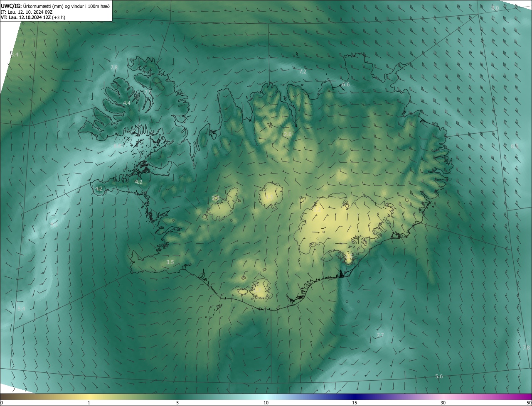Click the 8.0 value label on the map
This screenshot has width=532, height=406.
click(x=495, y=8)
